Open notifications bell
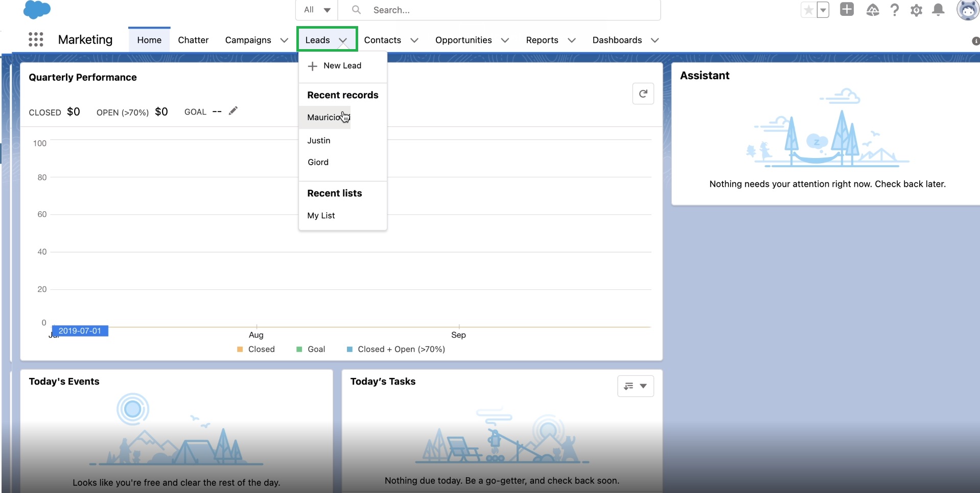The image size is (980, 493). coord(938,10)
